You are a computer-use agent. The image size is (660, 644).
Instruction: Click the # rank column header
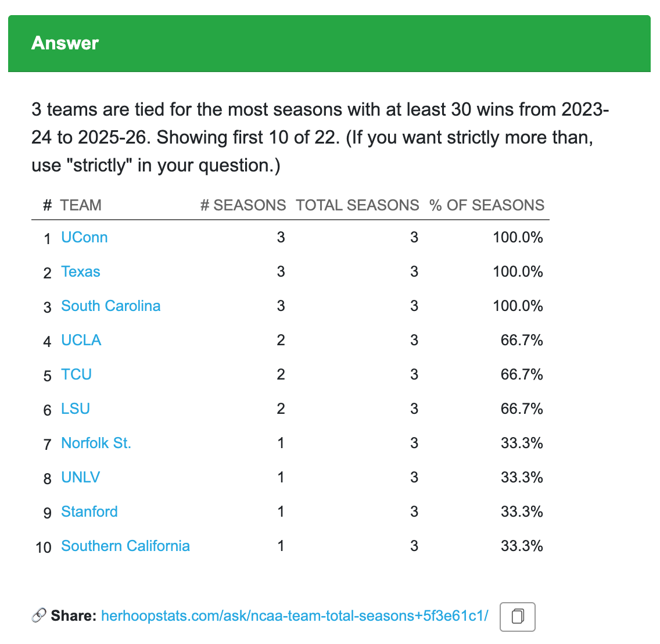pyautogui.click(x=47, y=205)
